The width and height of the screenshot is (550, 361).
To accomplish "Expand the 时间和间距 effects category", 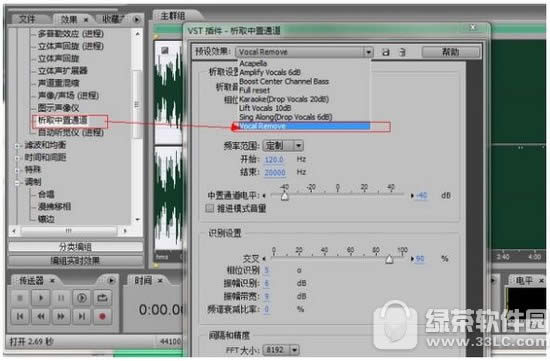I will click(17, 158).
